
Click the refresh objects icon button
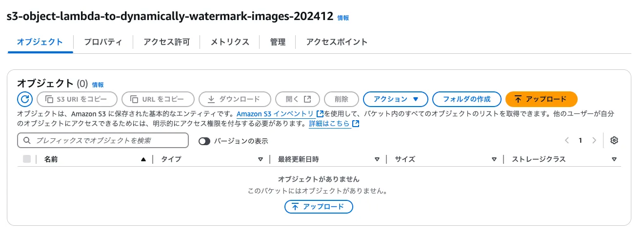tap(25, 99)
